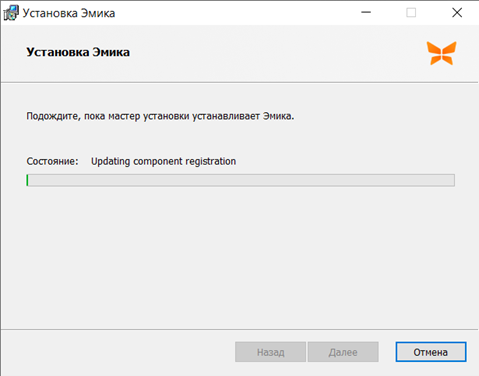Cancel the installation with Отмена
The height and width of the screenshot is (376, 479).
click(x=431, y=352)
